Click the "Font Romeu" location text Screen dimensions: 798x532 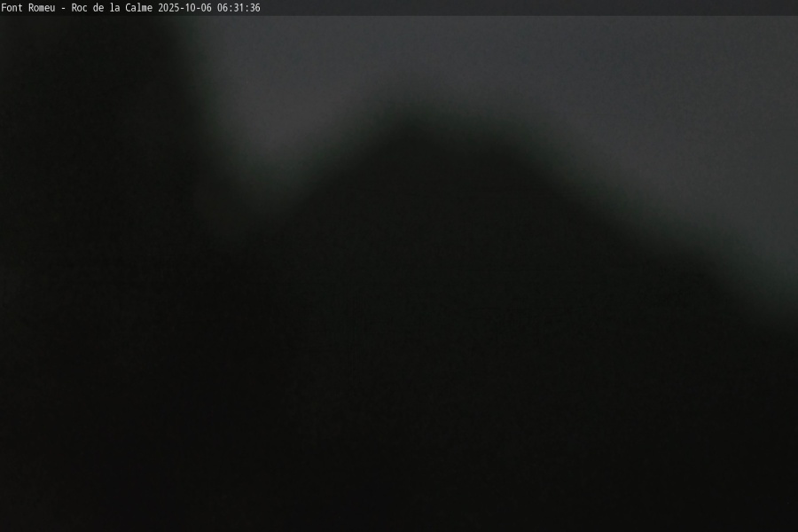pos(28,8)
